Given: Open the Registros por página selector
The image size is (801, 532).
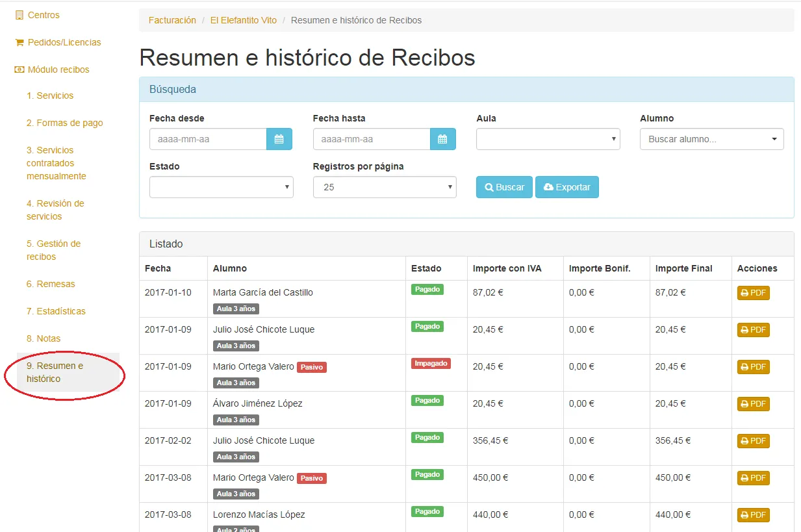Looking at the screenshot, I should [385, 187].
